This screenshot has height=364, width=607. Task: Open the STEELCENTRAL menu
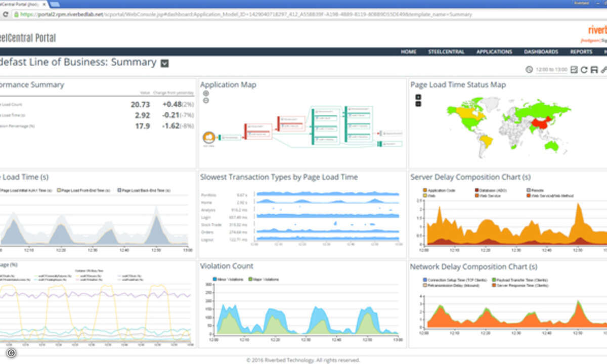[446, 52]
